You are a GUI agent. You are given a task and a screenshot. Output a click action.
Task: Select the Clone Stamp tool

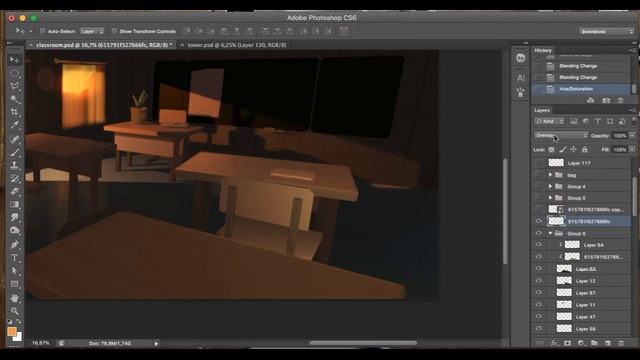(14, 165)
